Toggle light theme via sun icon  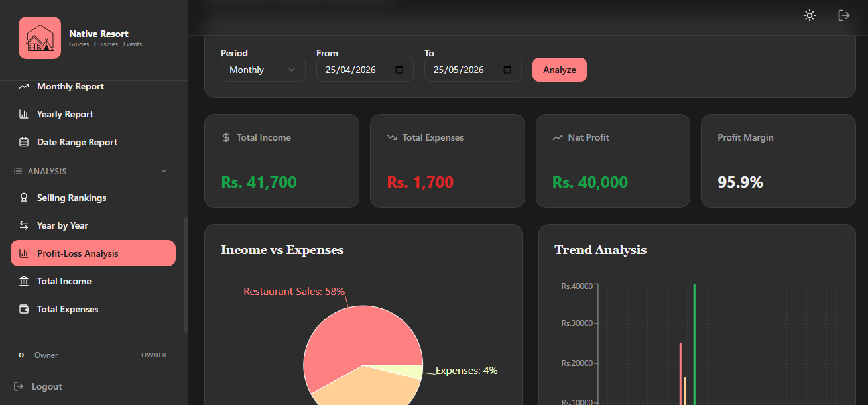click(x=809, y=15)
